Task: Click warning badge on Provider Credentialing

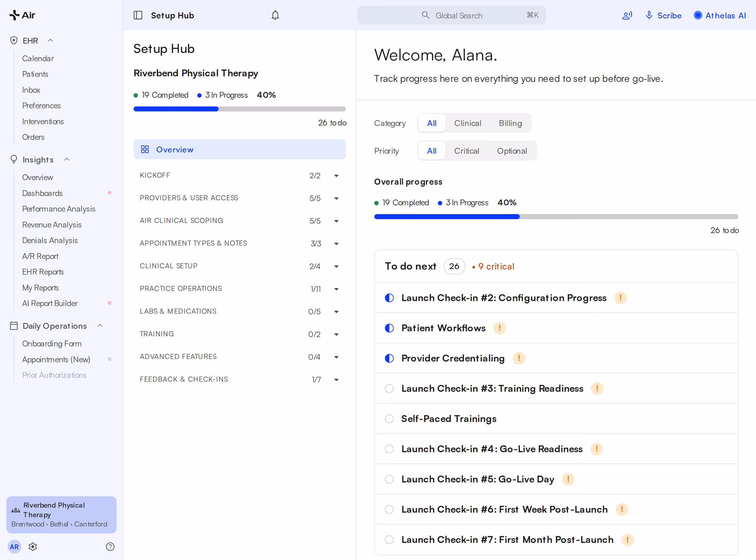Action: (x=519, y=358)
